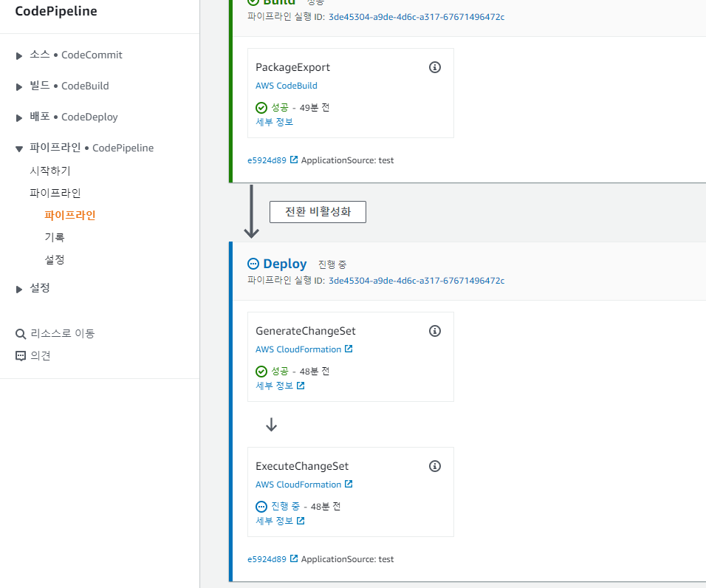Viewport: 706px width, 588px height.
Task: Open ExecuteChangeSet 세부 정보 details link
Action: (274, 521)
